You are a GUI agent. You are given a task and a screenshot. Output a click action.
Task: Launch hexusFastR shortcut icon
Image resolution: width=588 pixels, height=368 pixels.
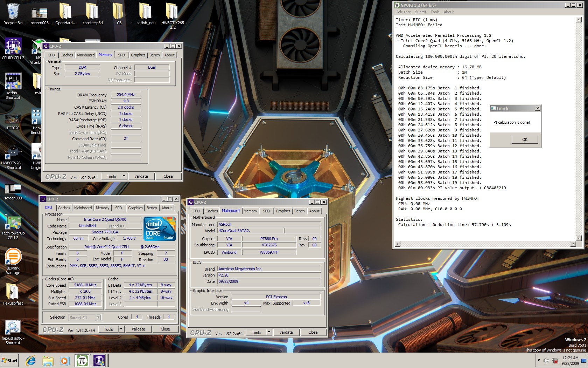coord(13,332)
